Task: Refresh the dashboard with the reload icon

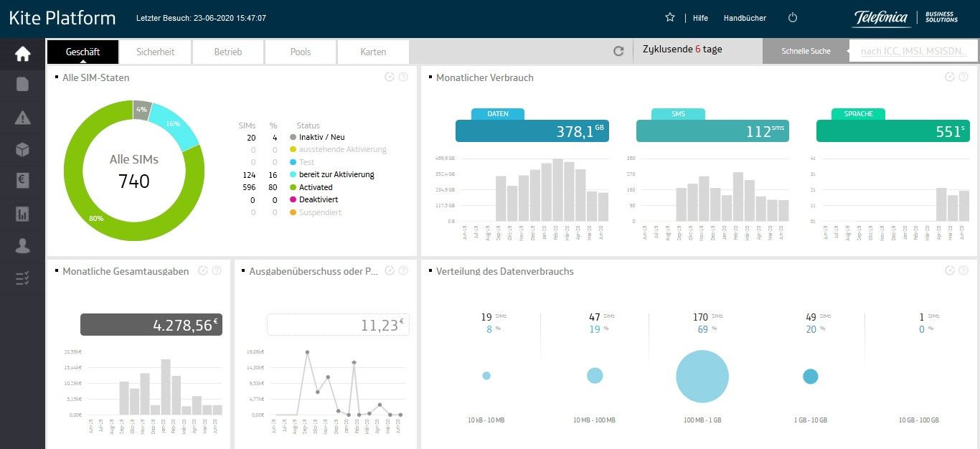Action: point(618,51)
